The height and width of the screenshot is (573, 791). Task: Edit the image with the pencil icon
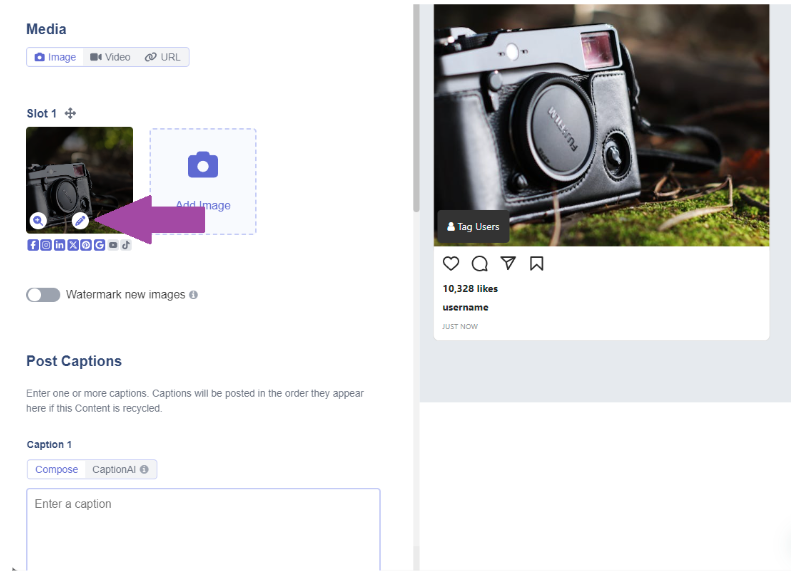(80, 220)
